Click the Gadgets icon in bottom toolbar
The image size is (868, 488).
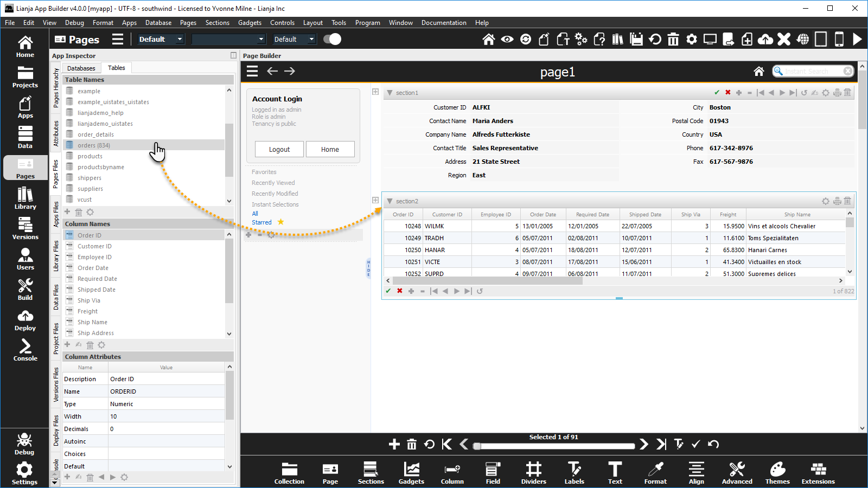[411, 472]
